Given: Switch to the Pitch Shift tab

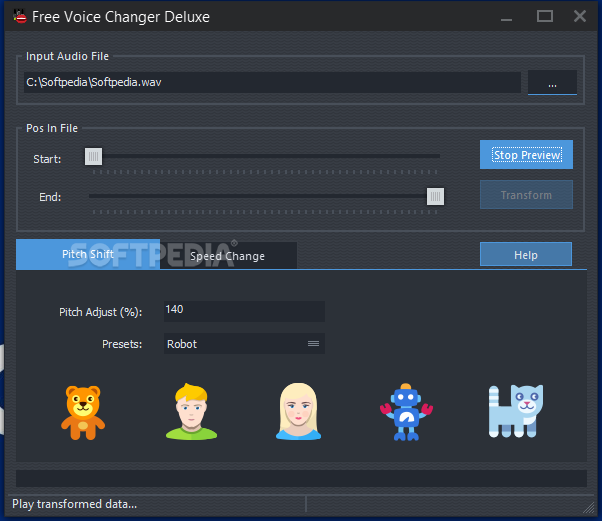Looking at the screenshot, I should [x=88, y=254].
